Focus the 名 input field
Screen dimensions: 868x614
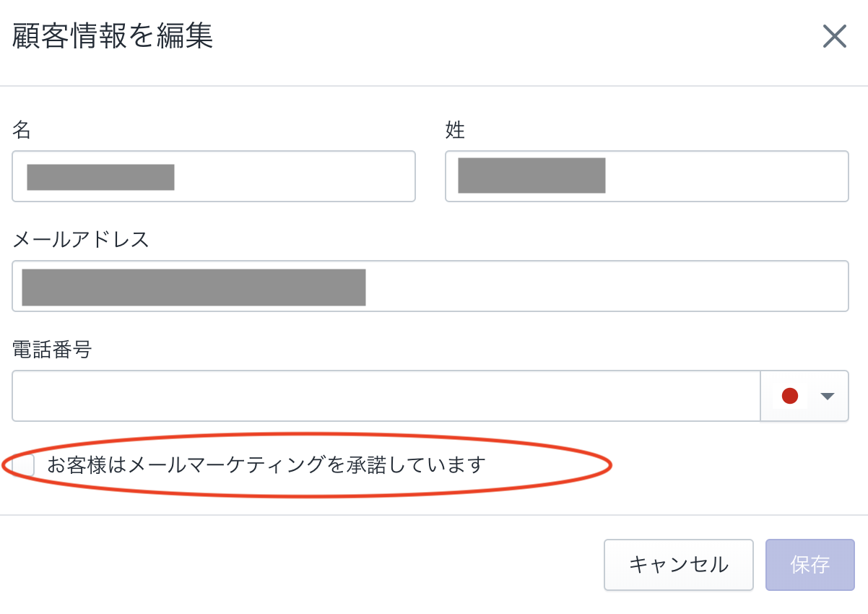[289, 176]
